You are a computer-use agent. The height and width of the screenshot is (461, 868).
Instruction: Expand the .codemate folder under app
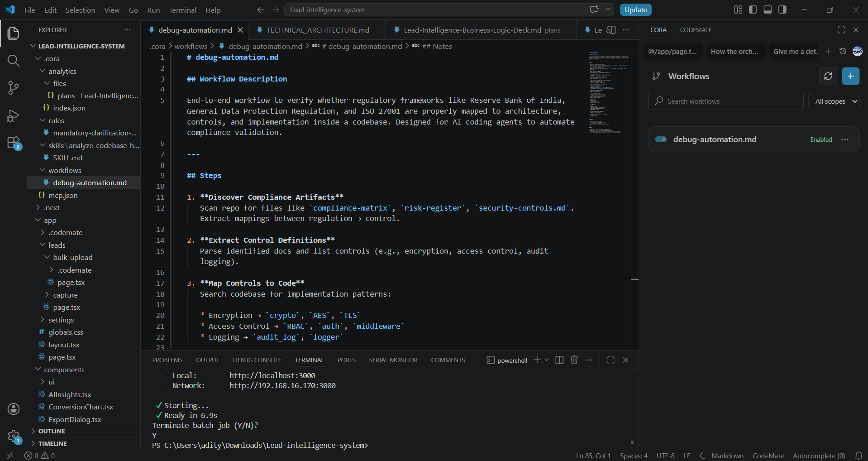pyautogui.click(x=65, y=232)
